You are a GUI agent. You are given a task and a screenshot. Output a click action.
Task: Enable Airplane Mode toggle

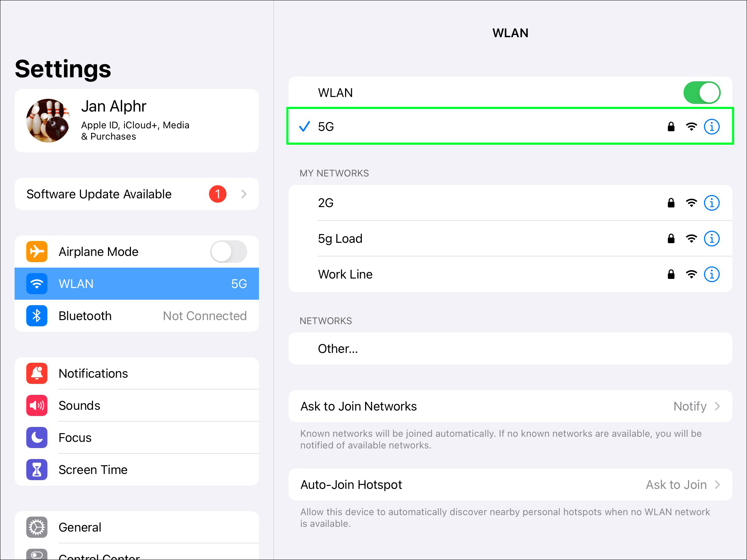coord(229,252)
